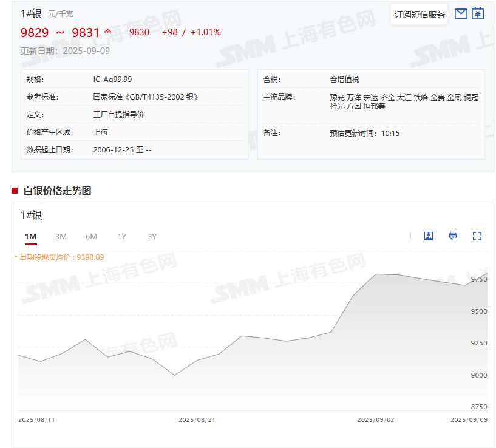496x448 pixels.
Task: Click chart line low point near 9000
Action: point(175,375)
